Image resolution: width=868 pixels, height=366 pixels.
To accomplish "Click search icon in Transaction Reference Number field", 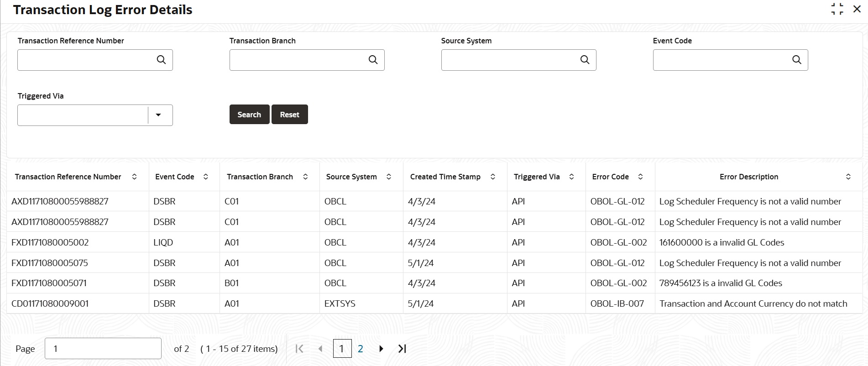I will coord(161,60).
